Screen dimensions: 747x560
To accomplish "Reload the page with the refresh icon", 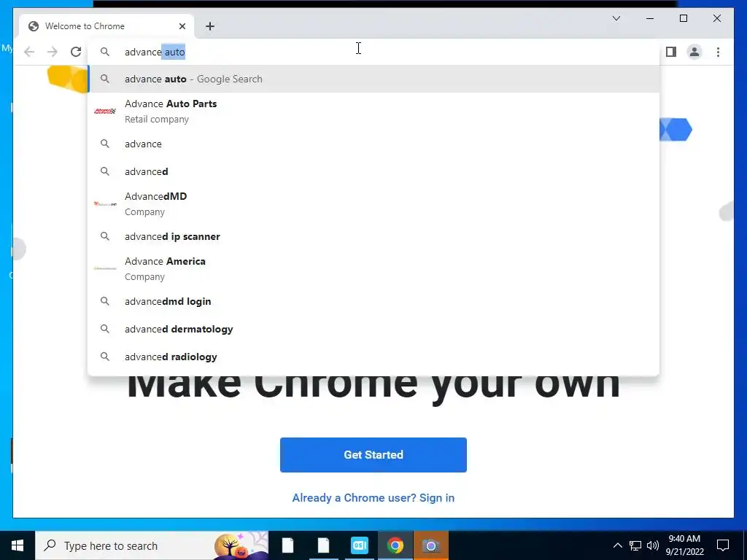I will pos(76,52).
